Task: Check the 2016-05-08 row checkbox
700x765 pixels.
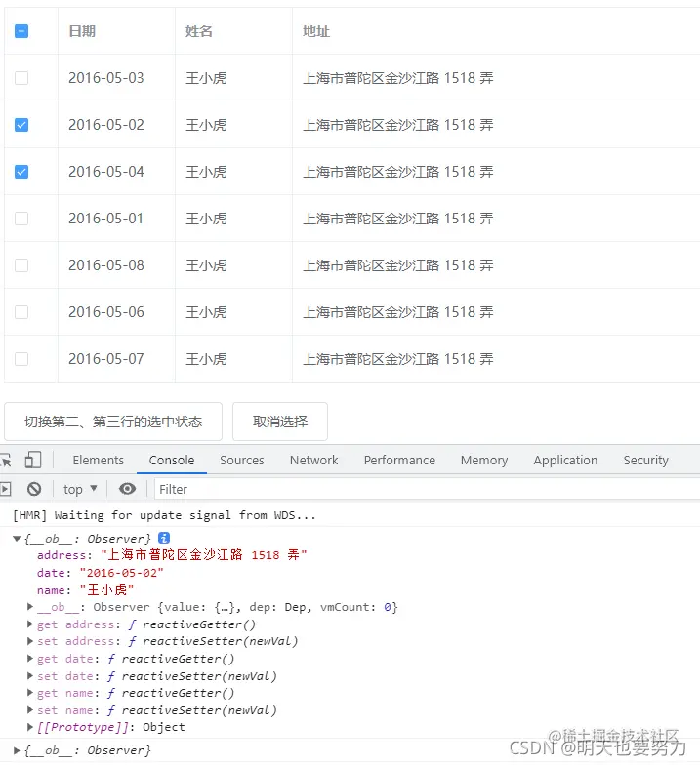Action: tap(21, 265)
